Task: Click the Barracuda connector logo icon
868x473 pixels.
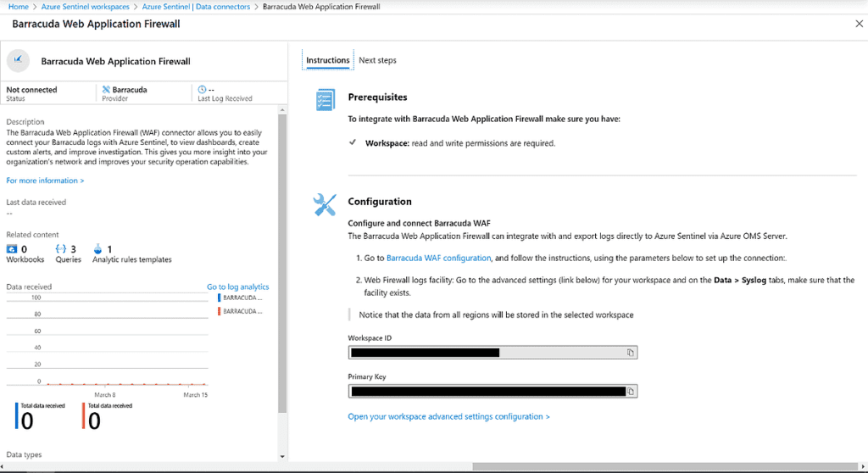Action: click(x=19, y=60)
